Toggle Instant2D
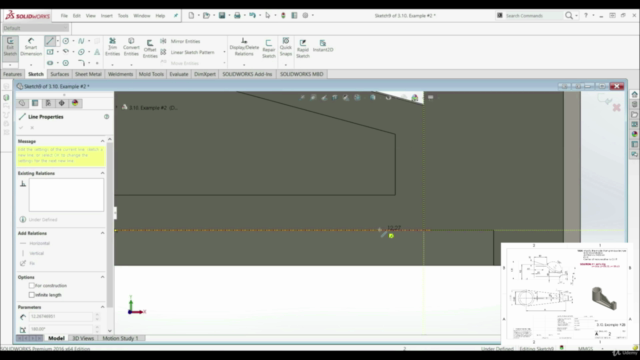This screenshot has width=640, height=360. coord(323,46)
